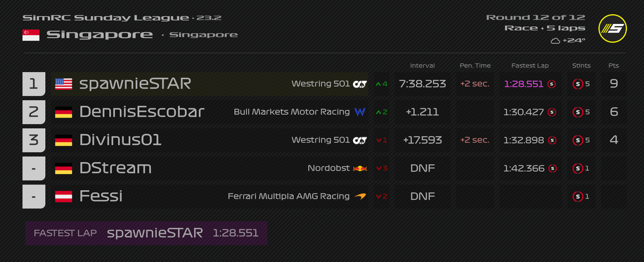Click the green up-4 position change indicator
Image resolution: width=644 pixels, height=262 pixels.
[382, 84]
